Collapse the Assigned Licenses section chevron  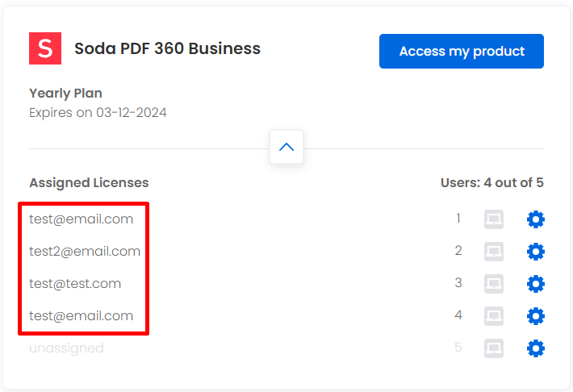coord(286,147)
